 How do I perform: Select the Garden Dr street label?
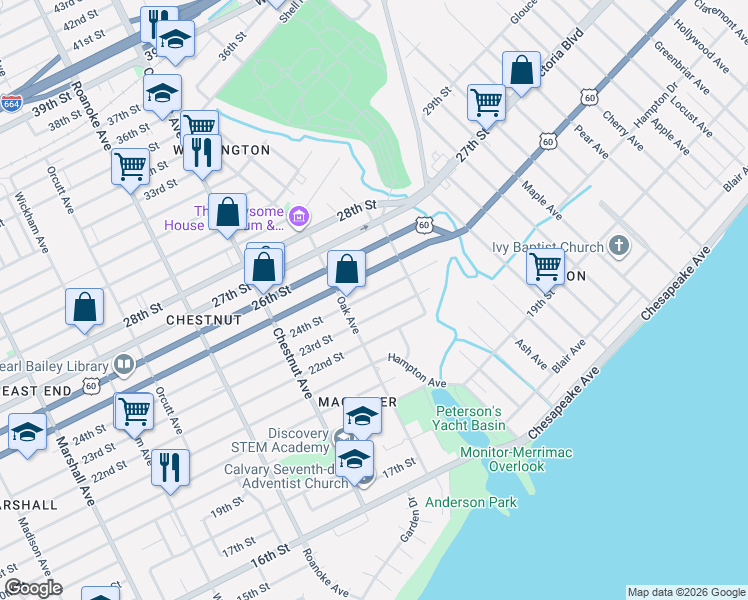[410, 519]
